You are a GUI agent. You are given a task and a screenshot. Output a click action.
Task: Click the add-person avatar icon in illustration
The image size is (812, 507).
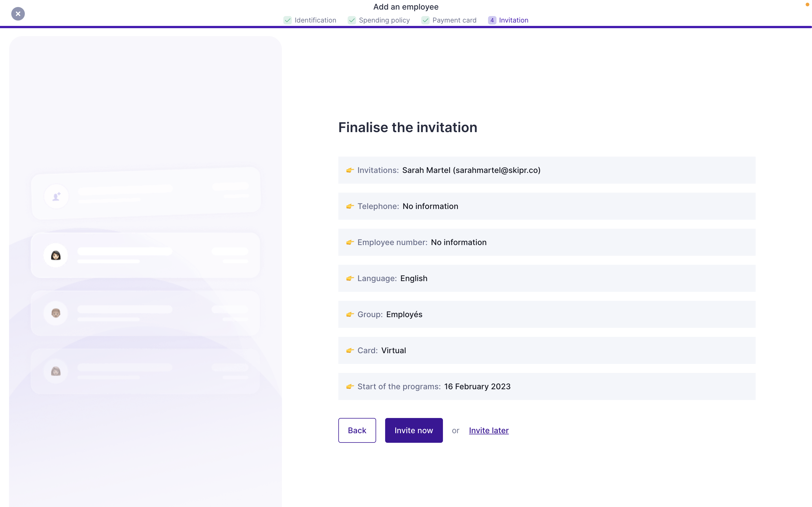tap(56, 197)
